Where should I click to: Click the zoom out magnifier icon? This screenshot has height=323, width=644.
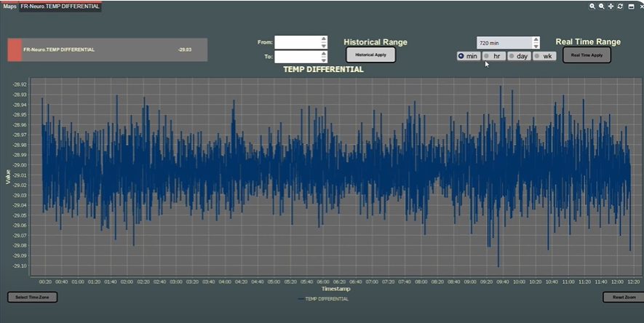click(602, 6)
